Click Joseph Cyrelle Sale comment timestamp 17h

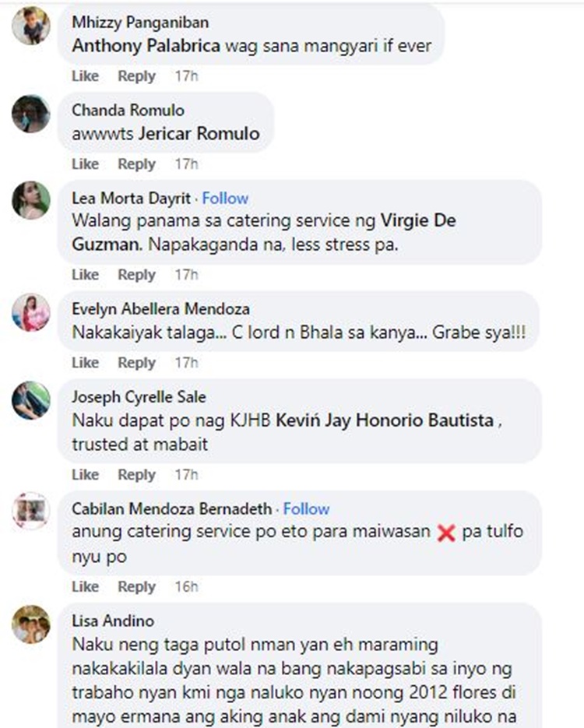(186, 474)
